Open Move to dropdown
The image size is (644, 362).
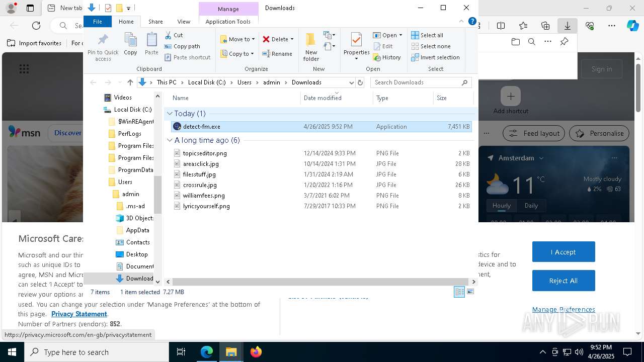point(237,39)
